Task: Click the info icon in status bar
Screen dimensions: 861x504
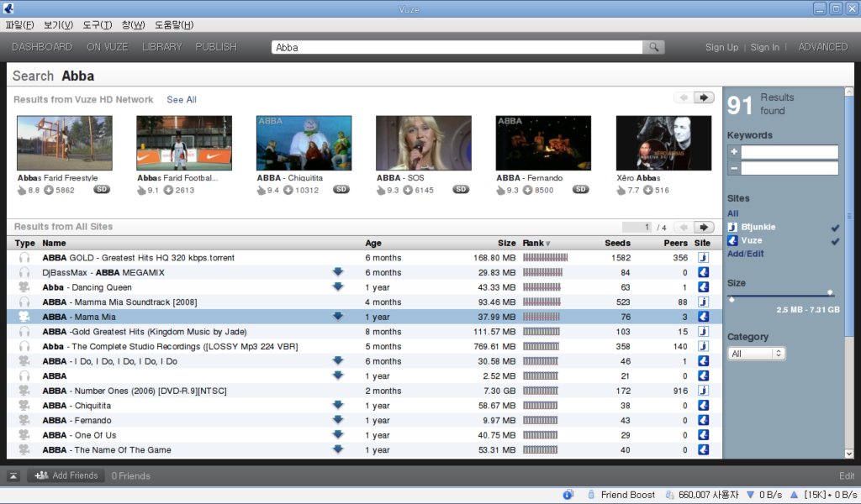Action: pos(568,495)
